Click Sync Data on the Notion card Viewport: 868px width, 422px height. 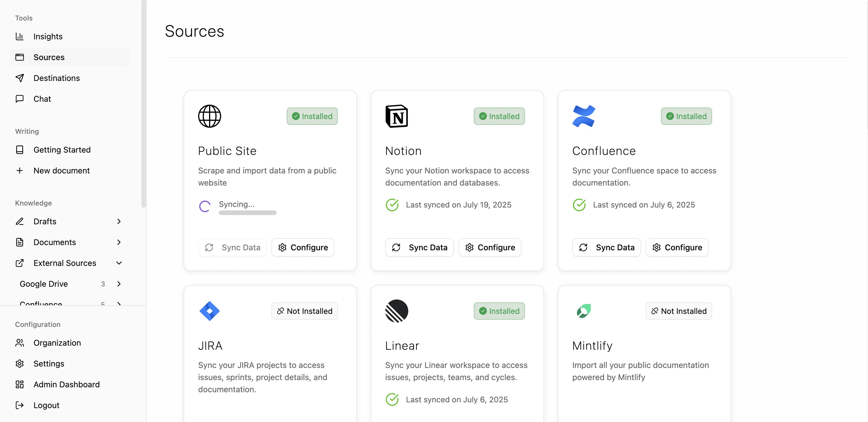coord(420,248)
